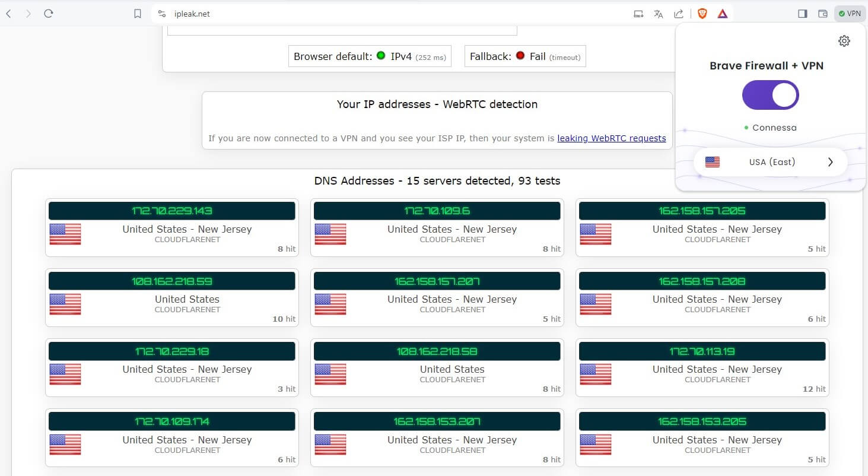Open the leaking WebRTC requests link

click(612, 138)
